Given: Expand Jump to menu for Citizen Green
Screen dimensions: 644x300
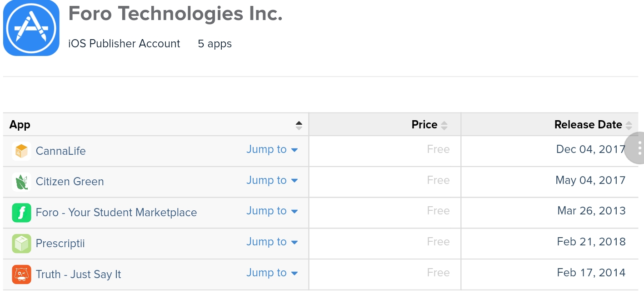Looking at the screenshot, I should tap(272, 181).
